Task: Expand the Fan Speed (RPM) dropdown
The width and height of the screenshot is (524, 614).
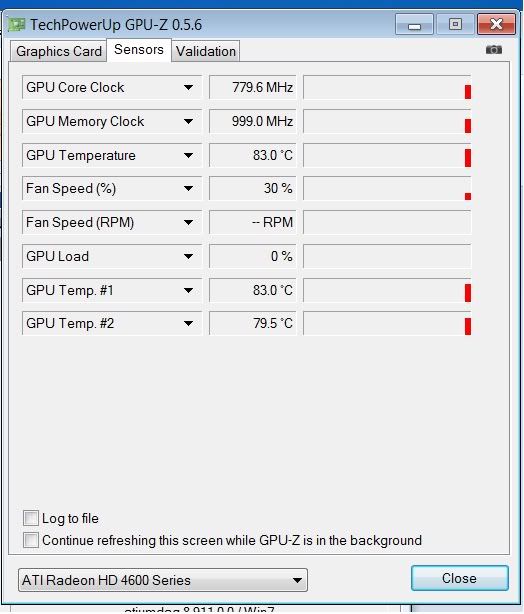Action: pyautogui.click(x=188, y=222)
